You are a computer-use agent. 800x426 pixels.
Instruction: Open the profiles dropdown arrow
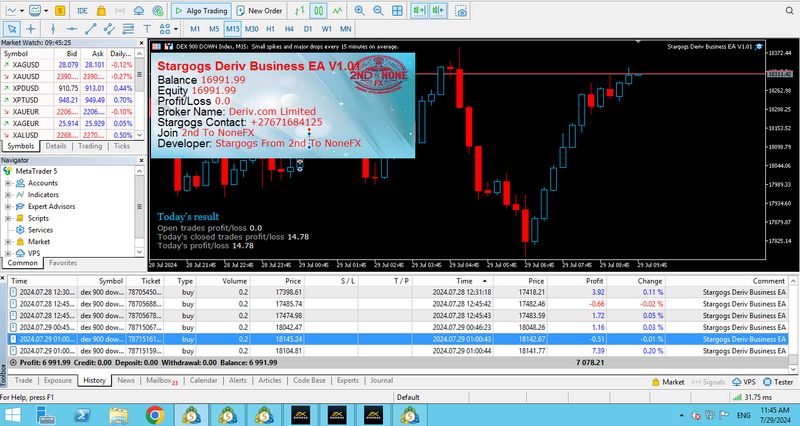(x=45, y=11)
